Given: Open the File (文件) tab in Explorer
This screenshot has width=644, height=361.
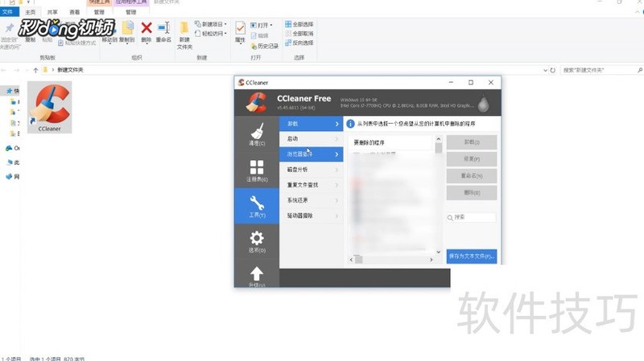Looking at the screenshot, I should tap(8, 12).
